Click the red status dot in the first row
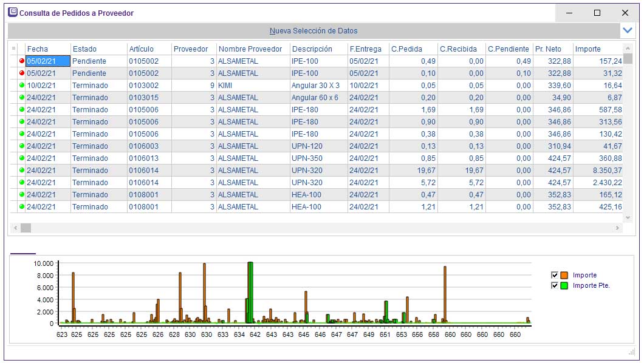Screen dimensions: 644x363 pos(22,61)
